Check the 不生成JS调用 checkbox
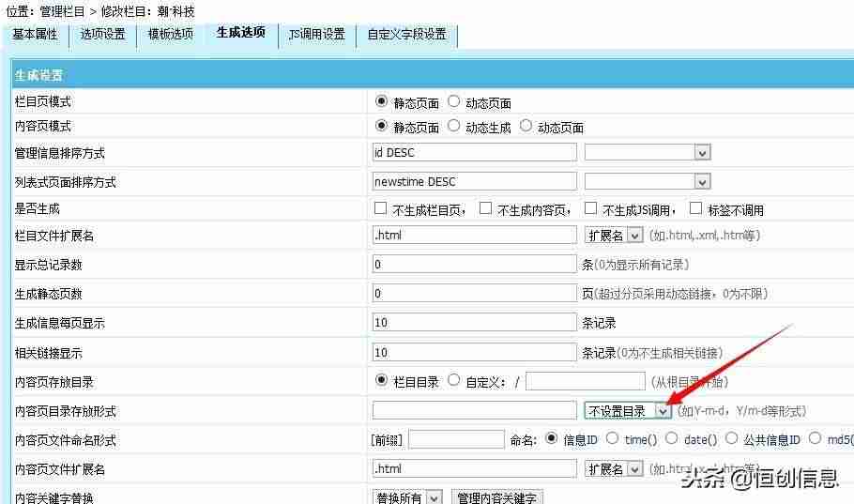This screenshot has width=854, height=504. point(590,208)
